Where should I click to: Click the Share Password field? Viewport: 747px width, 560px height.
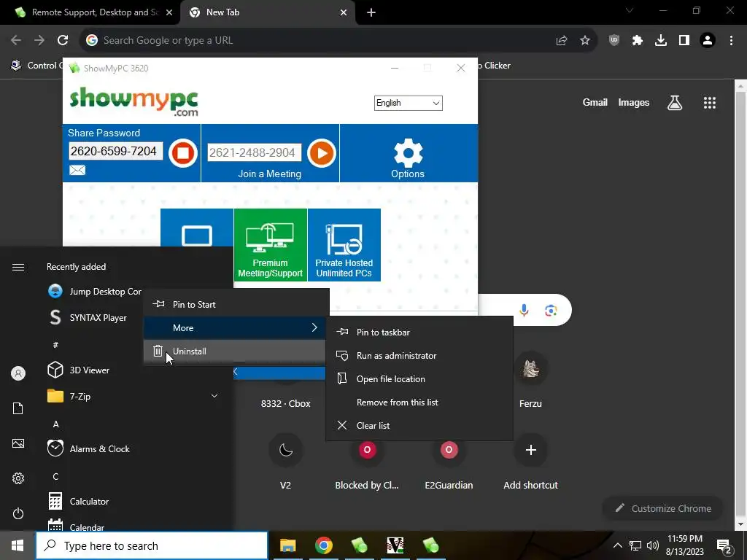point(116,152)
